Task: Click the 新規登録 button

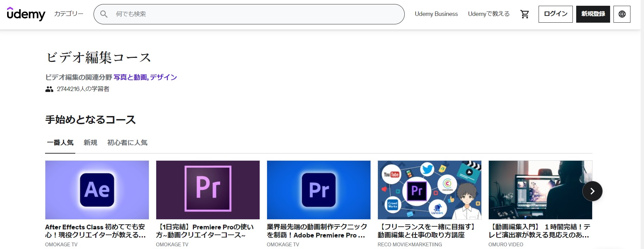Action: 593,14
